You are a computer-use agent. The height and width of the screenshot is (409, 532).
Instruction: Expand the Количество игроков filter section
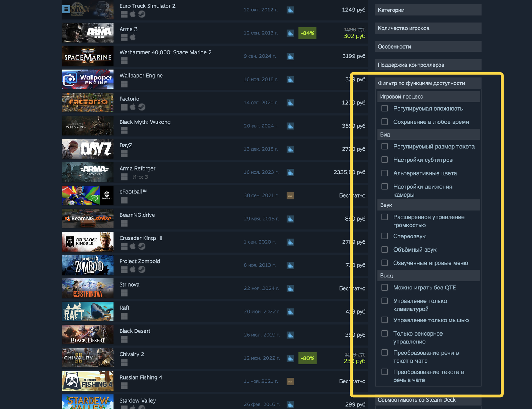pos(428,28)
